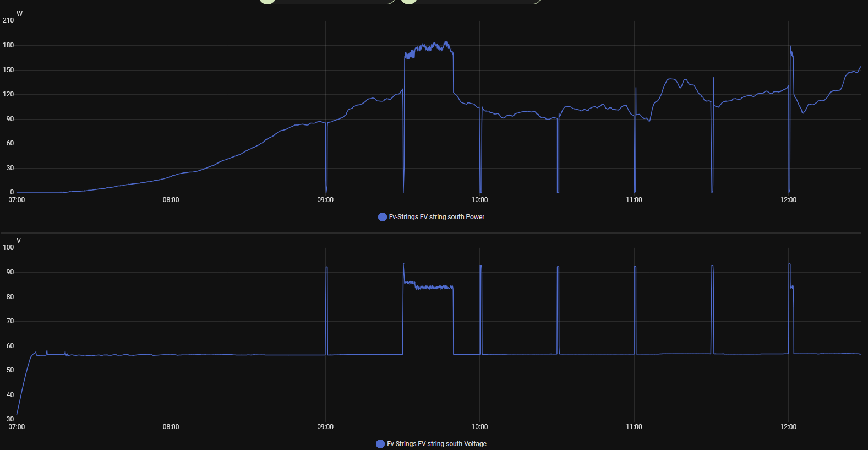Toggle the FV string south Voltage legend entry
Viewport: 868px width, 450px height.
click(432, 444)
